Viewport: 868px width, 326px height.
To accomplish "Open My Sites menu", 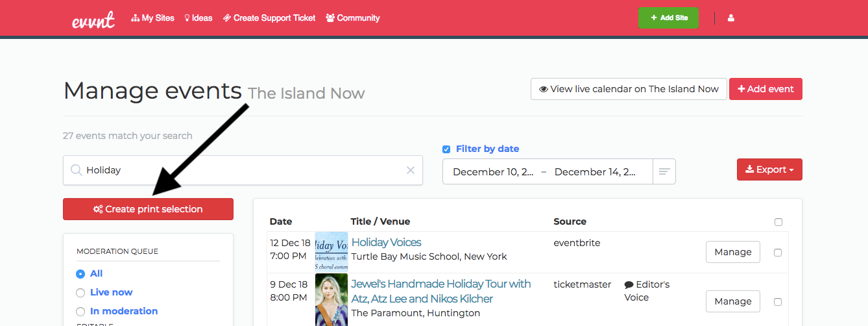I will click(x=152, y=18).
